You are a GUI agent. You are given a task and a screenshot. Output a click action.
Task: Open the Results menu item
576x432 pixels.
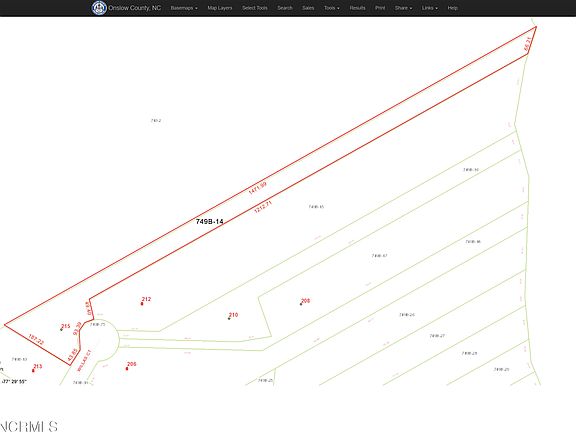tap(357, 8)
